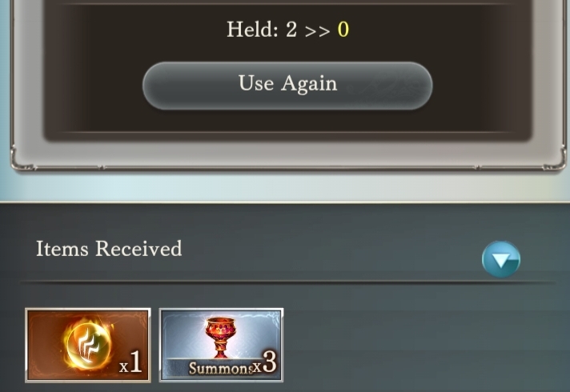Image resolution: width=570 pixels, height=392 pixels.
Task: Click the Summons label on chalice tile
Action: [x=220, y=368]
